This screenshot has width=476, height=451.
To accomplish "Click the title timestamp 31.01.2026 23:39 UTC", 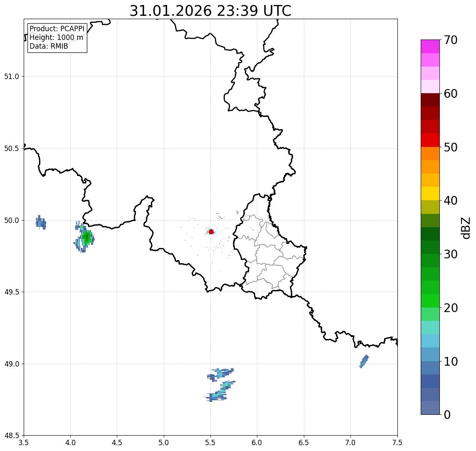I will 210,11.
